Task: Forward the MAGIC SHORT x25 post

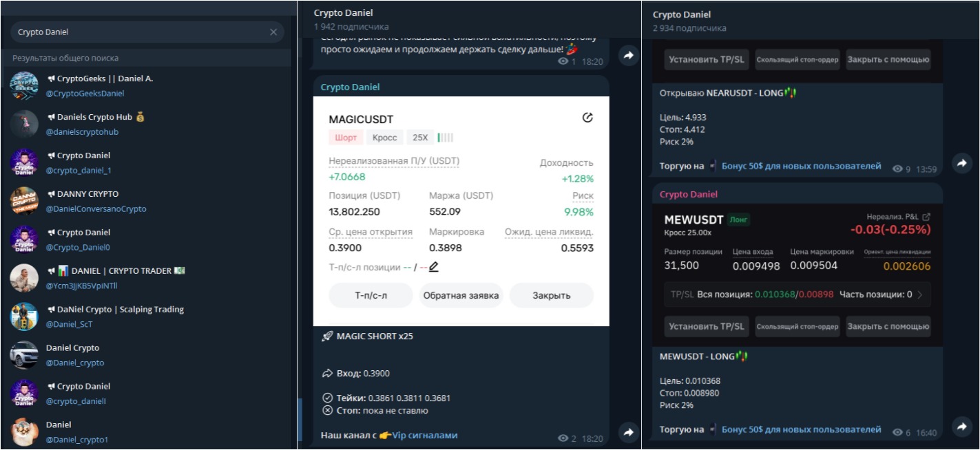Action: coord(628,432)
